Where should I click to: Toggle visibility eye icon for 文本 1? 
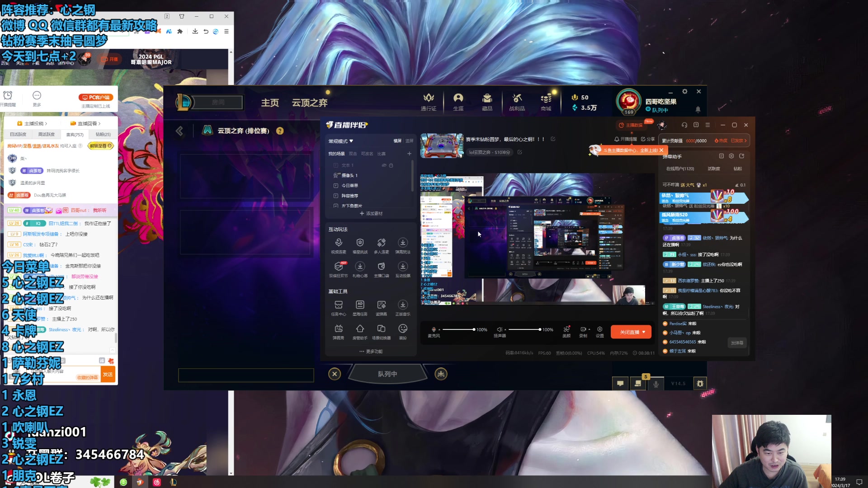coord(384,165)
